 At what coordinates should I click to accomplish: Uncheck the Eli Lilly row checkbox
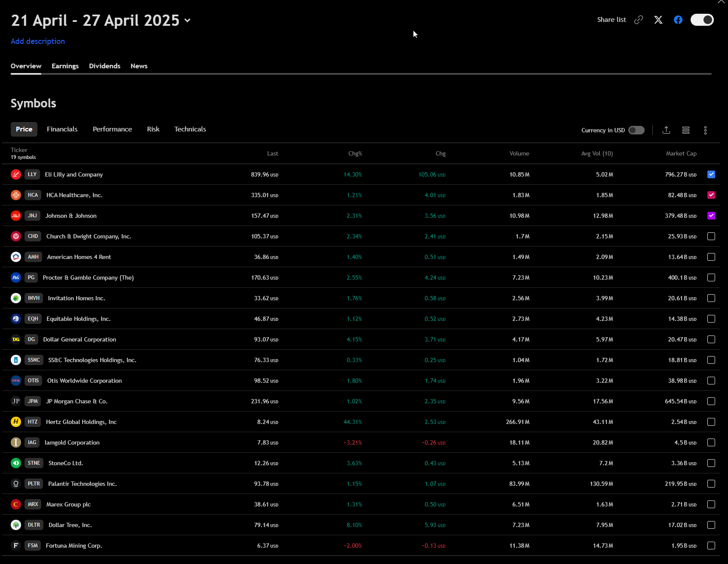[x=711, y=174]
